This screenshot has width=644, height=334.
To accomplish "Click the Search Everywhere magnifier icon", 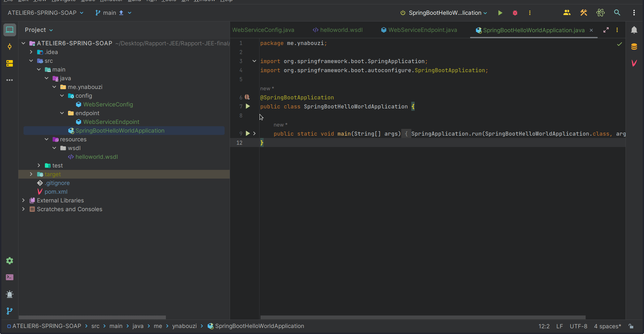I will click(x=617, y=13).
